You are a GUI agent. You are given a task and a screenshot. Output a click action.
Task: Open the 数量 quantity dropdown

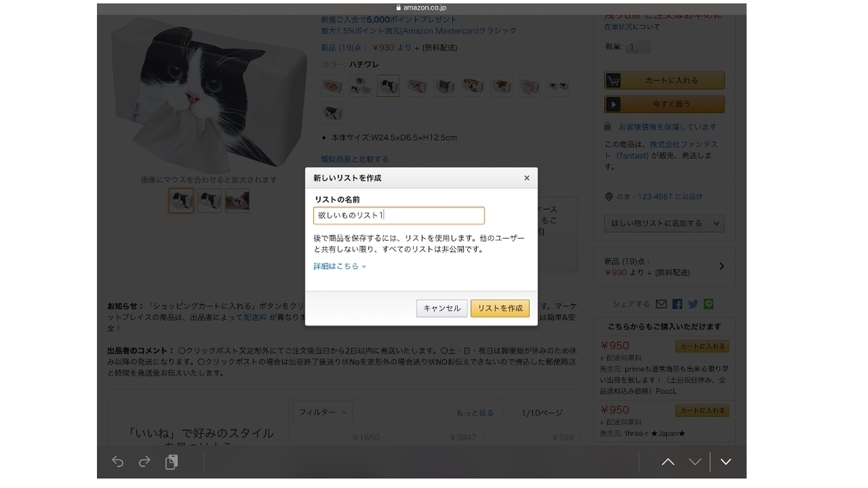(x=637, y=47)
